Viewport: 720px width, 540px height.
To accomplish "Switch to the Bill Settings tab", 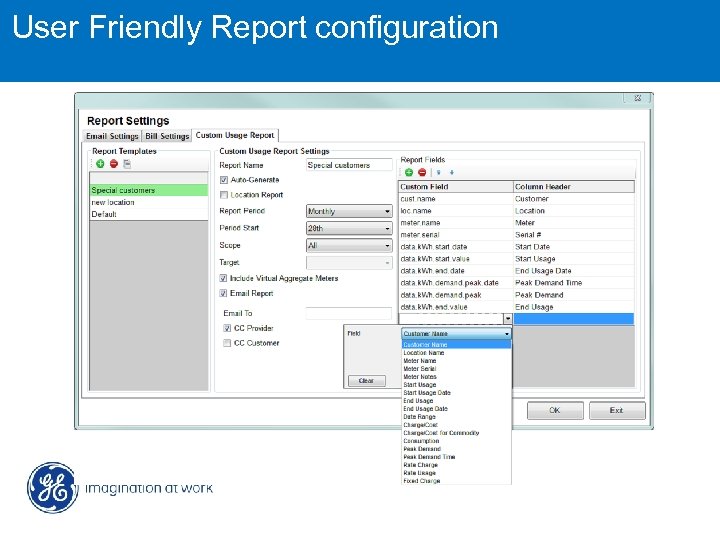I will click(x=167, y=136).
